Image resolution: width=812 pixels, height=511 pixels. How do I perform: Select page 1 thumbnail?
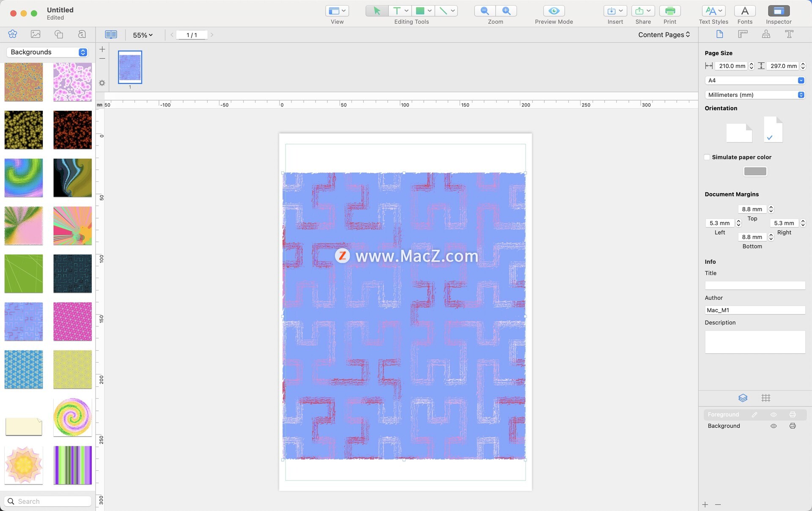(130, 67)
